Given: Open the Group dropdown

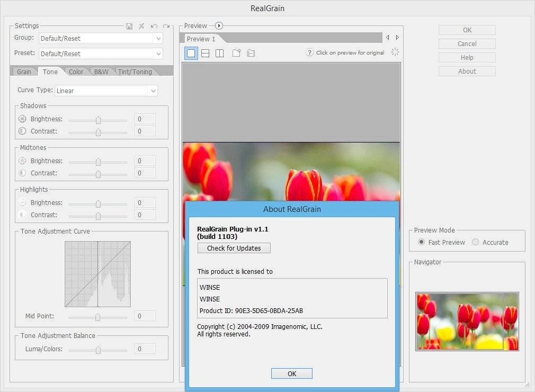Looking at the screenshot, I should [101, 38].
